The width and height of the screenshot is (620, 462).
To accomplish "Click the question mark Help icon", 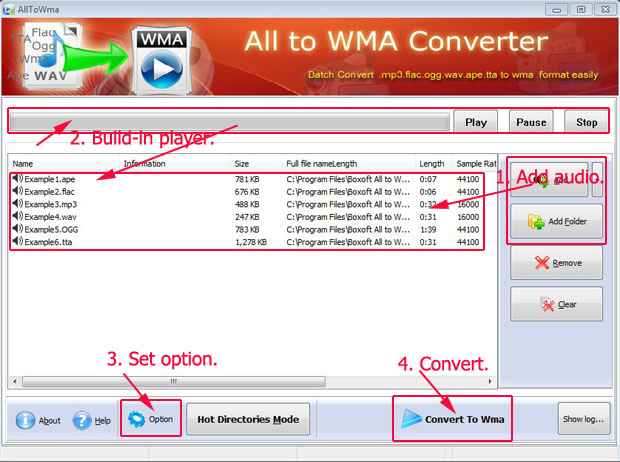I will coord(82,420).
